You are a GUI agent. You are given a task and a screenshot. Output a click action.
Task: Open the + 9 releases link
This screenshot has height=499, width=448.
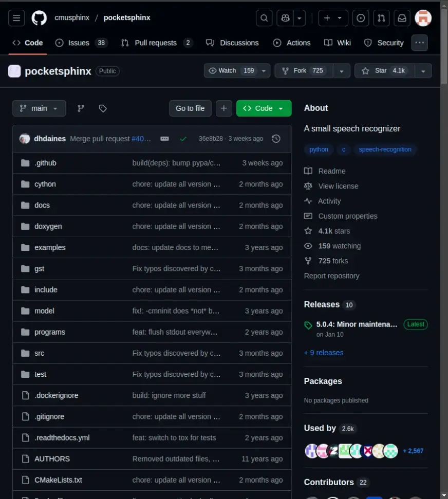click(324, 353)
